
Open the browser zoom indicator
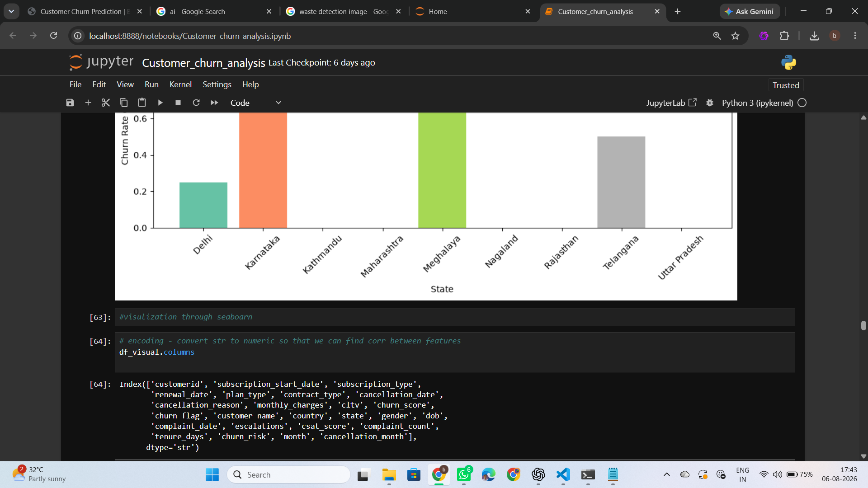coord(717,36)
